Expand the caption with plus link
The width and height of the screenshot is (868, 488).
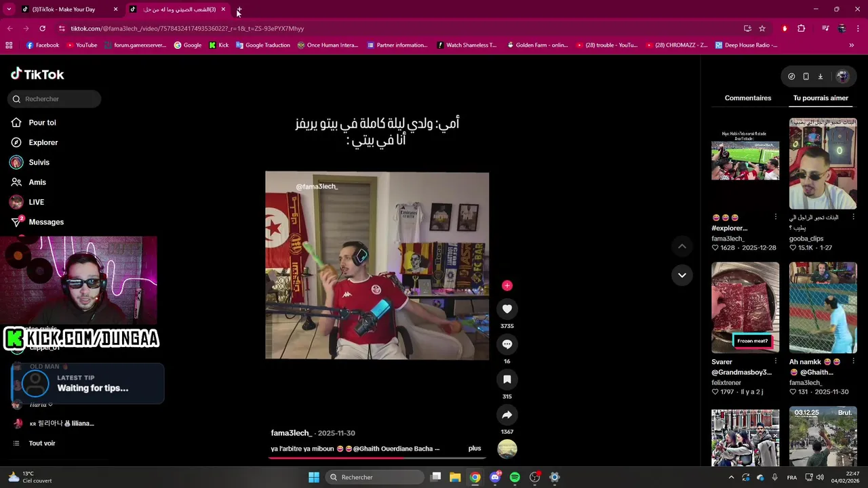[475, 449]
